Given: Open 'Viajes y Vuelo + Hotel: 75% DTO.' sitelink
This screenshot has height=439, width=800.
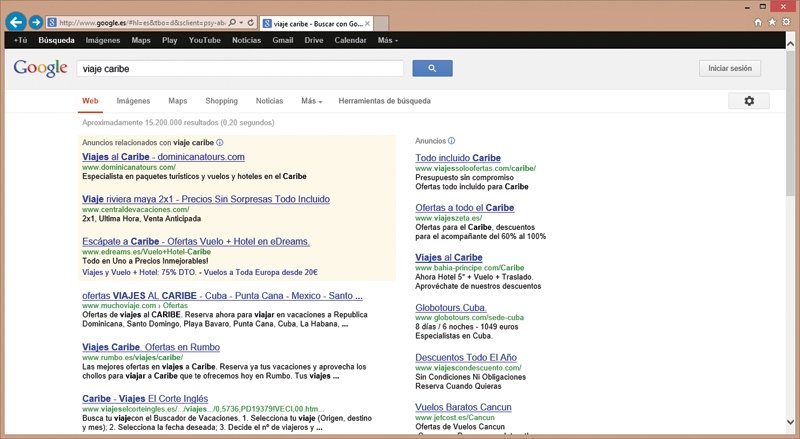Looking at the screenshot, I should pos(139,273).
